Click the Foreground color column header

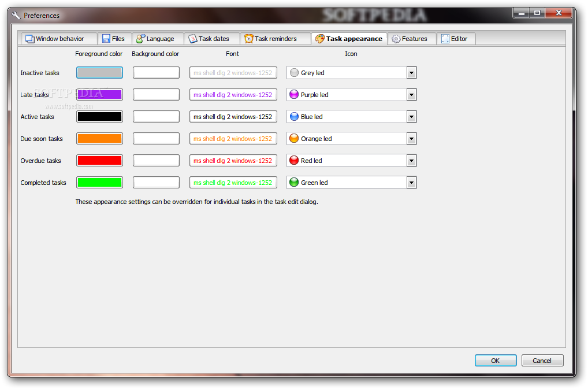[99, 54]
